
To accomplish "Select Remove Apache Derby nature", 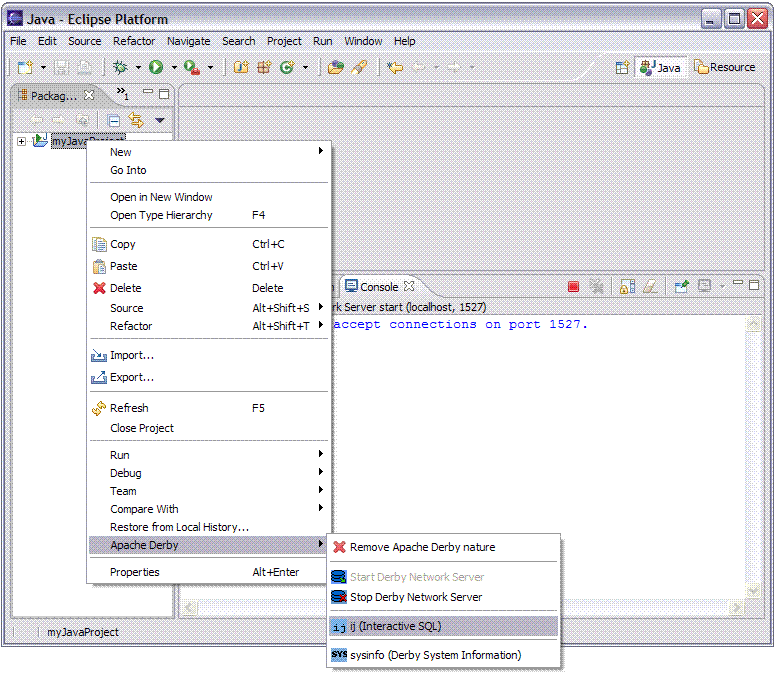I will click(x=421, y=547).
